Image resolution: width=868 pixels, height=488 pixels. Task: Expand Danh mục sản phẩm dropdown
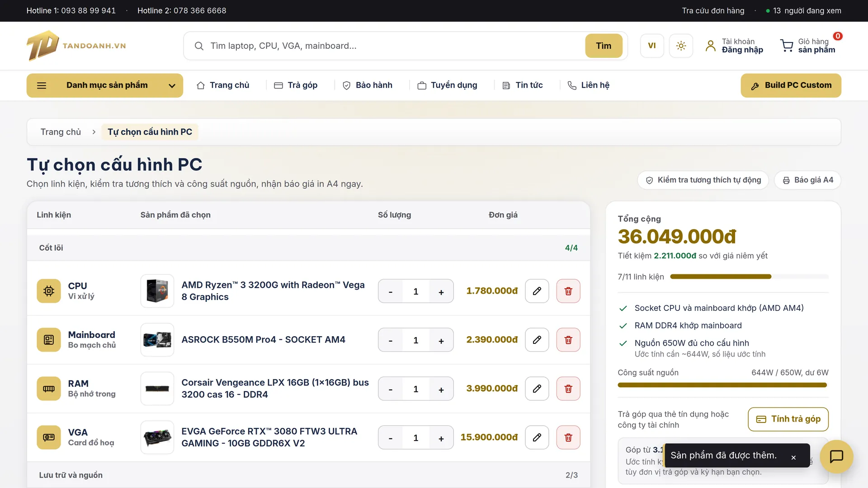(x=105, y=85)
